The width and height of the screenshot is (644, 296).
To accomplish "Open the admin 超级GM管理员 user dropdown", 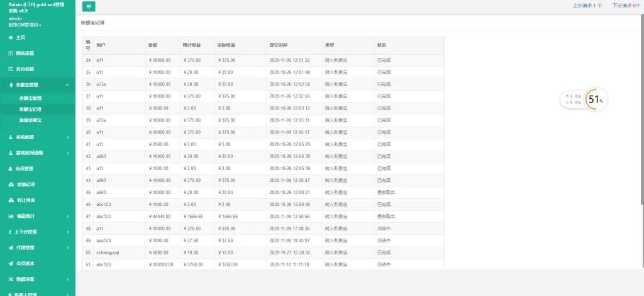I will point(25,25).
